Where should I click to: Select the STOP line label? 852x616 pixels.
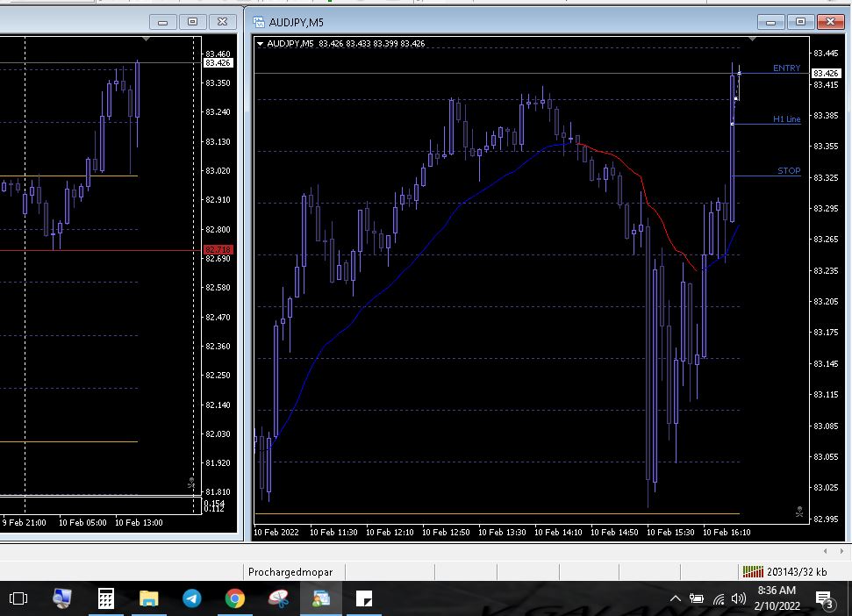pos(789,170)
